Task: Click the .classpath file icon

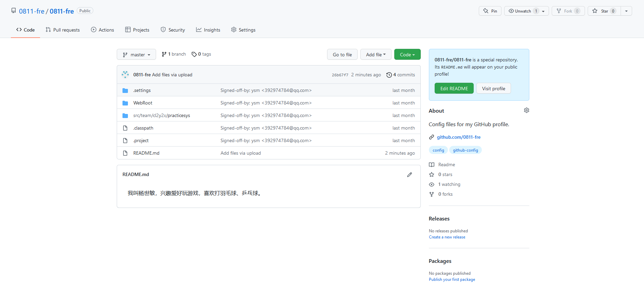Action: click(x=125, y=128)
